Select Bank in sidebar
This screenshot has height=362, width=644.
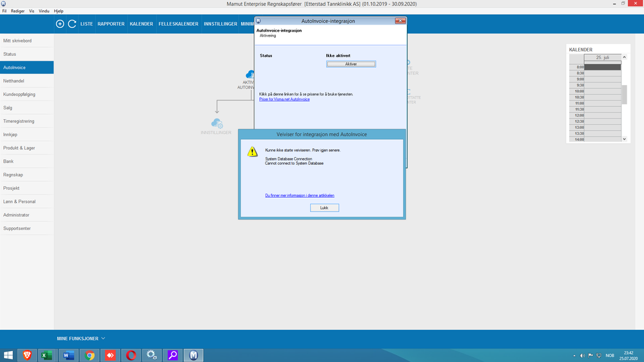click(26, 161)
